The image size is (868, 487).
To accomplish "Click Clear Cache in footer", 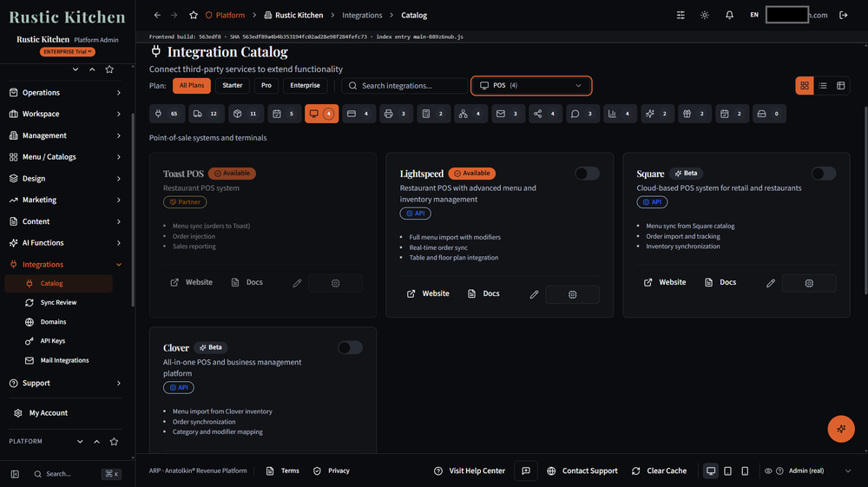I will click(x=659, y=471).
